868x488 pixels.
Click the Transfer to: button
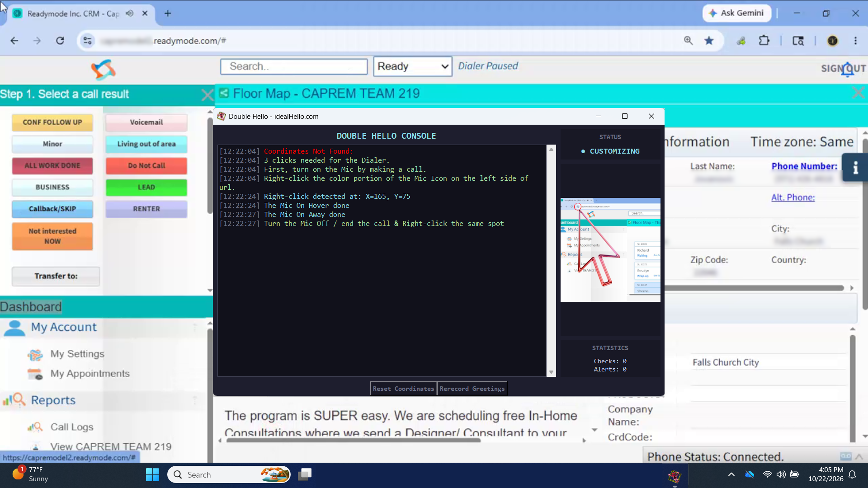[56, 276]
